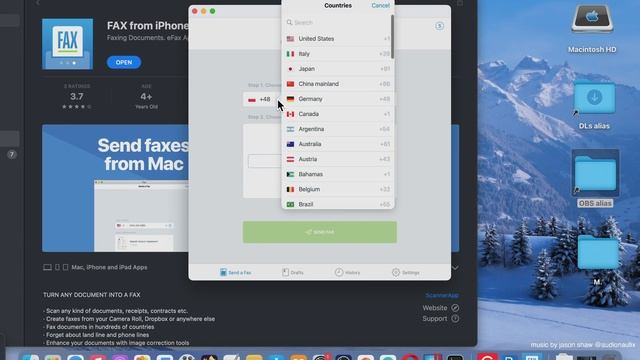640x360 pixels.
Task: Open the +48 country code selector
Action: pos(261,100)
